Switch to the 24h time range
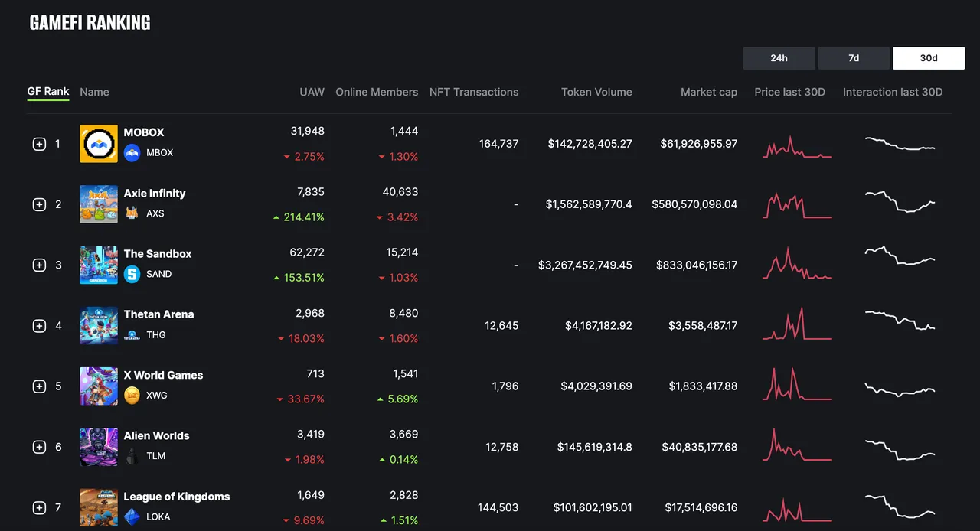Viewport: 980px width, 531px height. pos(779,58)
